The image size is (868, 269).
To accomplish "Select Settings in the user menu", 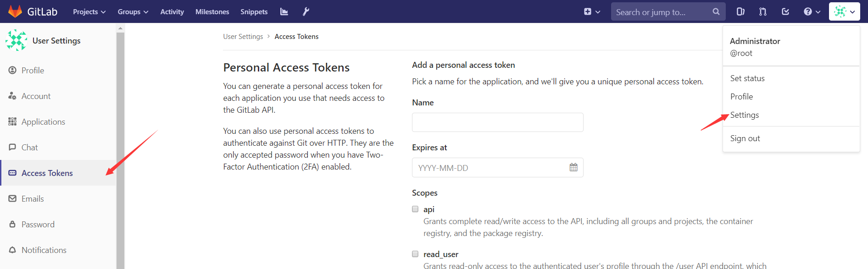I will point(744,115).
